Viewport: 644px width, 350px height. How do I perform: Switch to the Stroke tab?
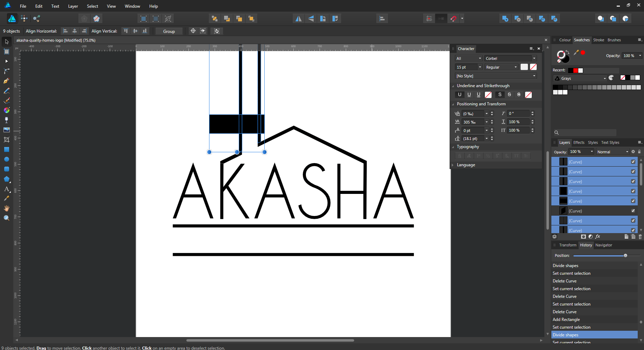(x=599, y=40)
